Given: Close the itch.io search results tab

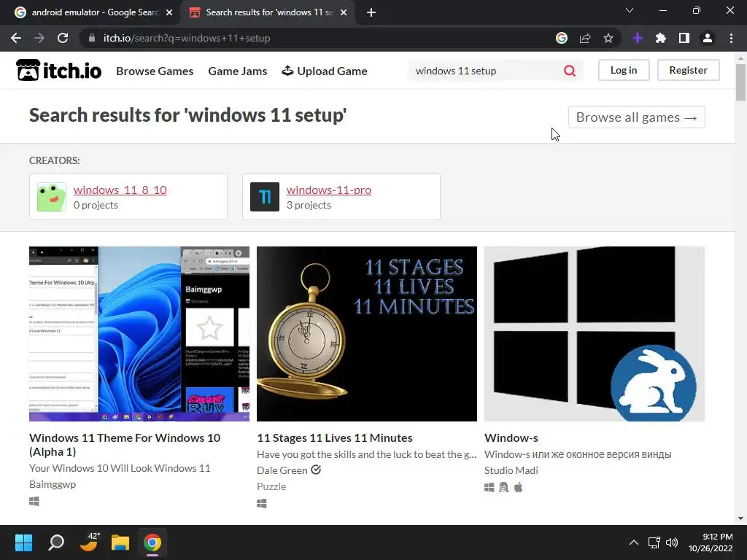Looking at the screenshot, I should pyautogui.click(x=344, y=12).
